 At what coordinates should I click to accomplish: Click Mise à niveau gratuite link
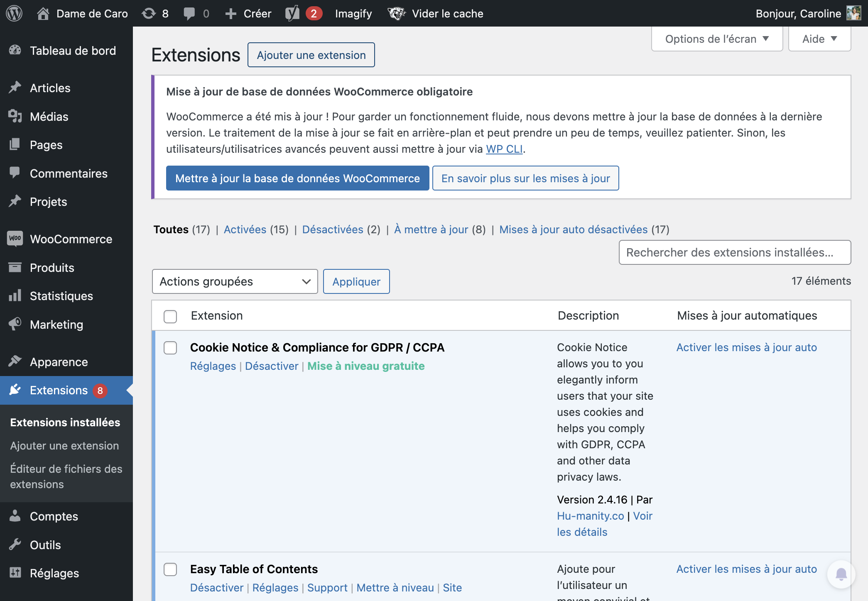tap(366, 366)
